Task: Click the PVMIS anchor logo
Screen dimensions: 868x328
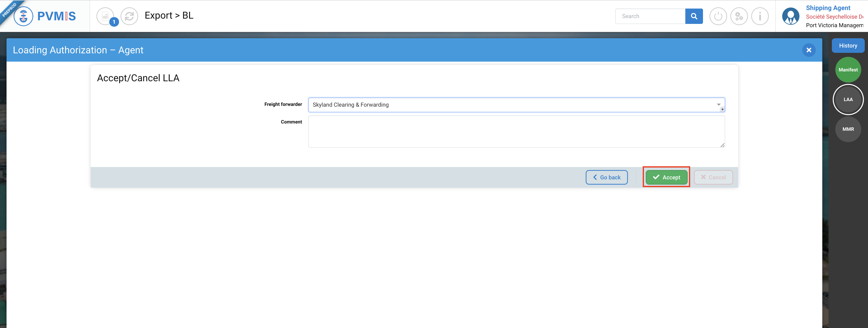Action: pos(23,16)
